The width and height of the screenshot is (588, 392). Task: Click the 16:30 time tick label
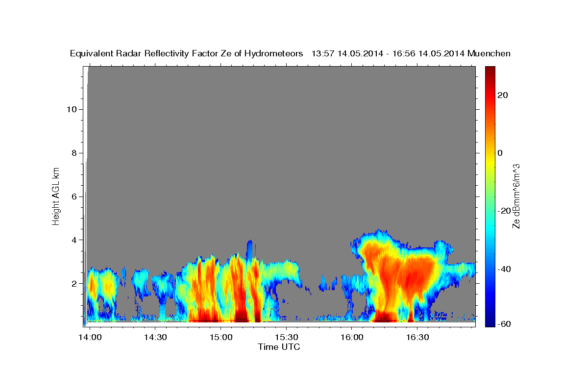point(416,338)
